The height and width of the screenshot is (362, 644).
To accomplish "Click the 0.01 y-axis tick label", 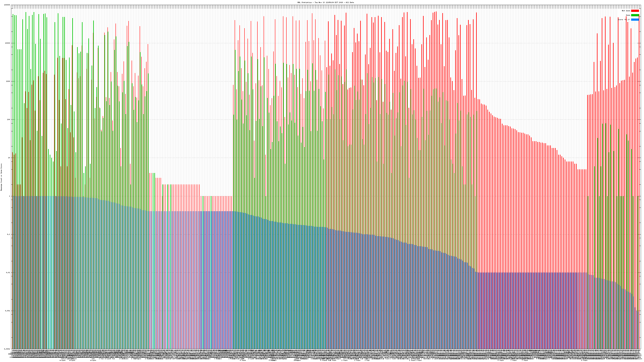I will 8,273.
